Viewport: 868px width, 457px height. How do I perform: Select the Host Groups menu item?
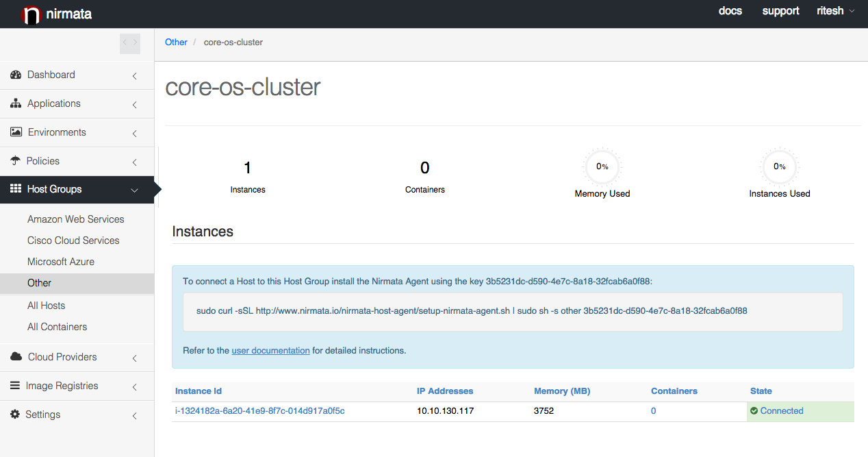click(x=77, y=189)
